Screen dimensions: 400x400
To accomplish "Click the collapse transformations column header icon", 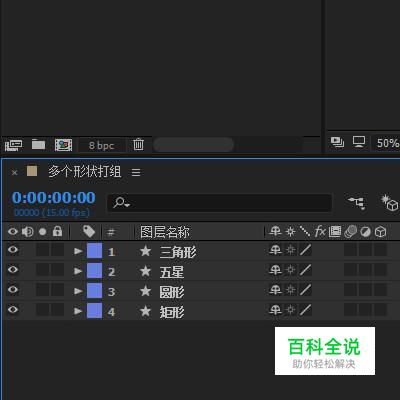I will [291, 231].
